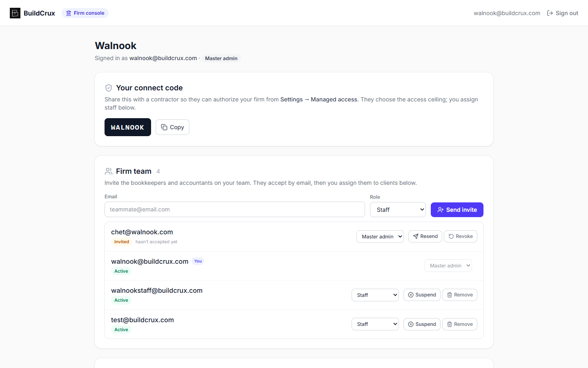Revoke invite for chet@walnook.com

(461, 236)
